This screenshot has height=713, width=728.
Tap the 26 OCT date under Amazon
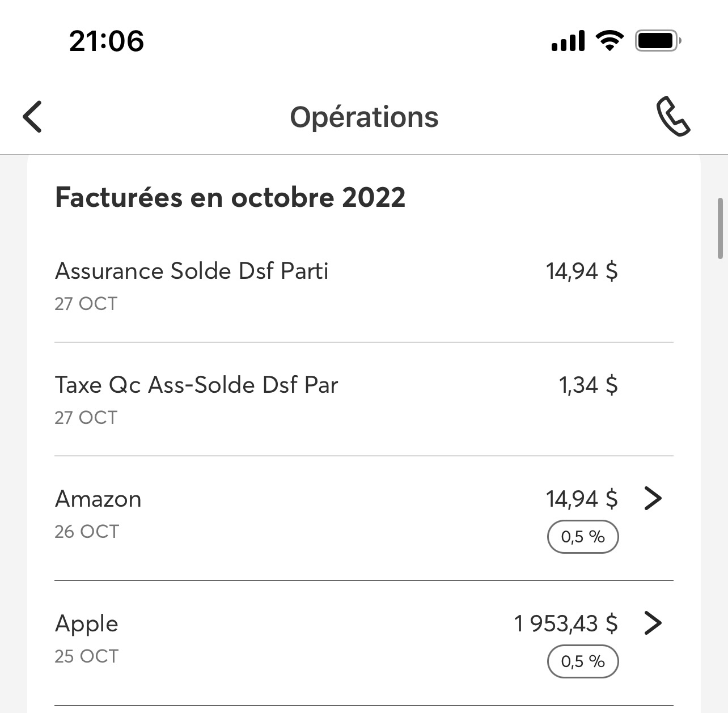(87, 532)
